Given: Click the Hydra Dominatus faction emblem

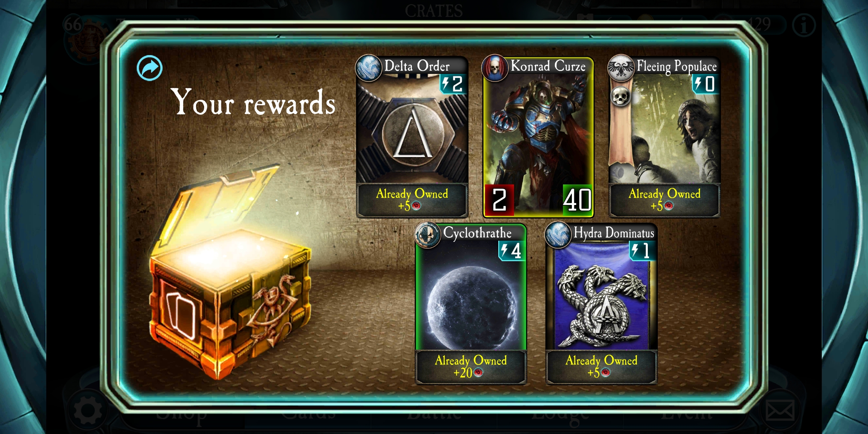Looking at the screenshot, I should point(558,235).
